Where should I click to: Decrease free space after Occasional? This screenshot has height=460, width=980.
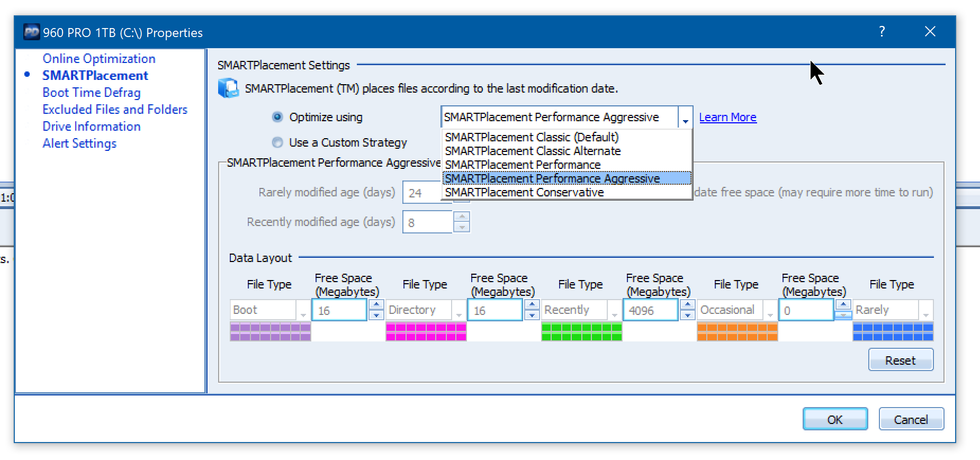(843, 315)
